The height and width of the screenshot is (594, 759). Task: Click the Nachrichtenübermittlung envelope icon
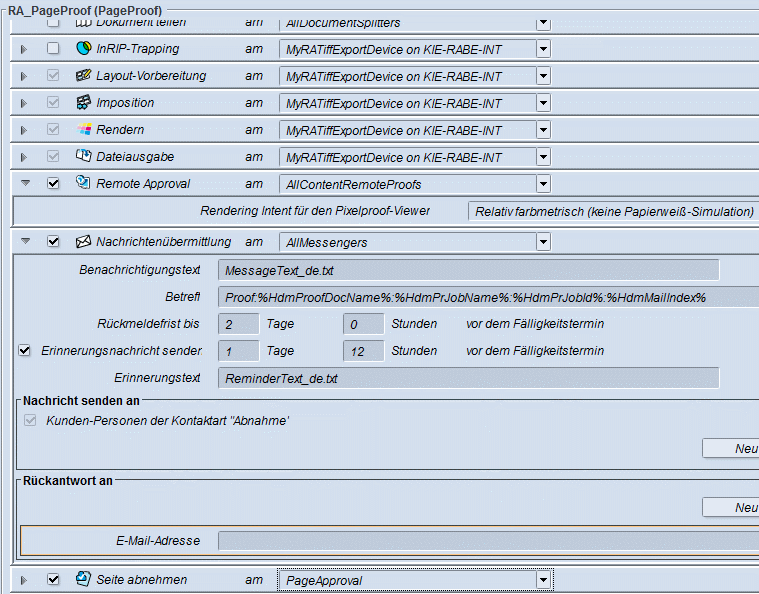(x=83, y=241)
